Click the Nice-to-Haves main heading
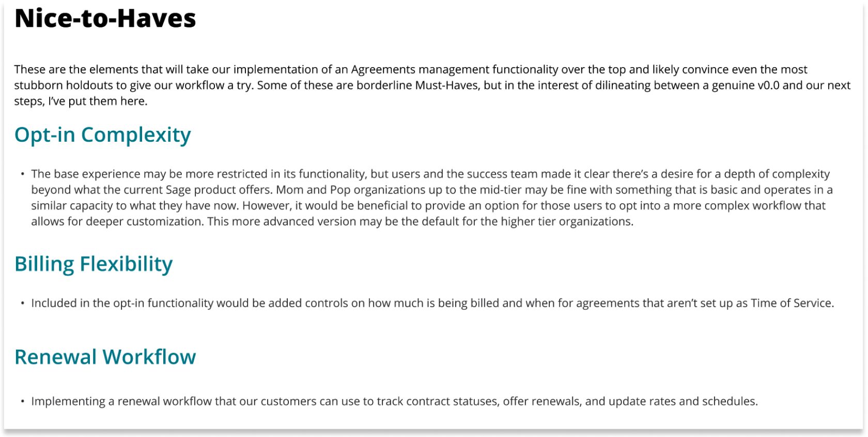 coord(105,19)
